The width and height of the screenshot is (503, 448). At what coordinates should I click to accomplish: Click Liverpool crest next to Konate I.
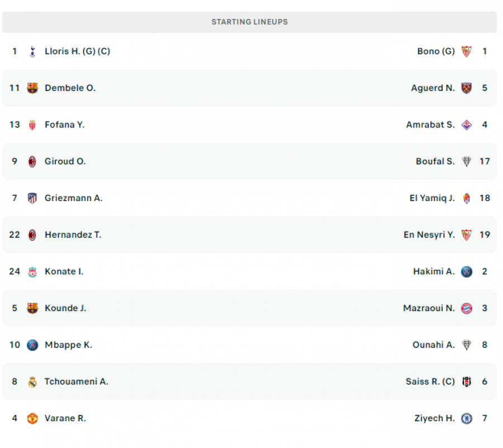coord(32,271)
